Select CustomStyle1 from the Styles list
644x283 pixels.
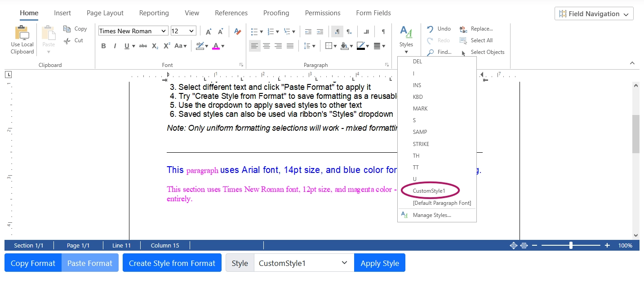point(429,191)
